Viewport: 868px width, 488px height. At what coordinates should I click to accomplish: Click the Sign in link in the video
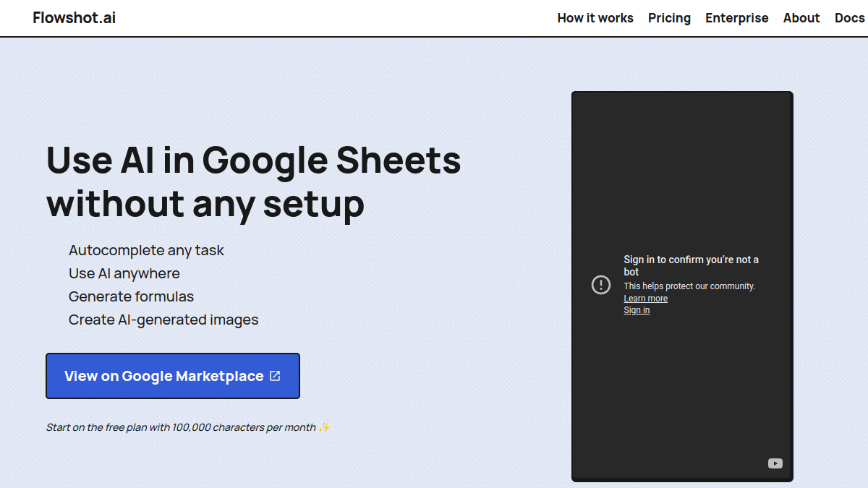click(x=637, y=310)
